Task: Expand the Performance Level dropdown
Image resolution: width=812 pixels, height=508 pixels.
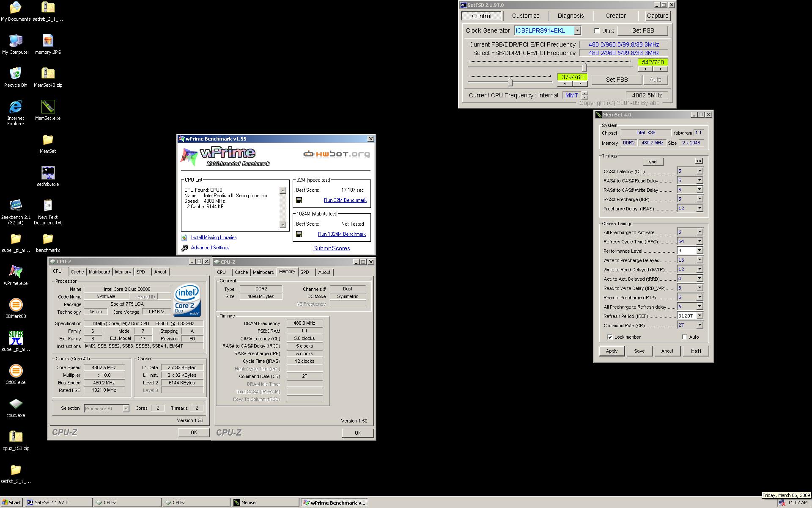Action: coord(700,251)
